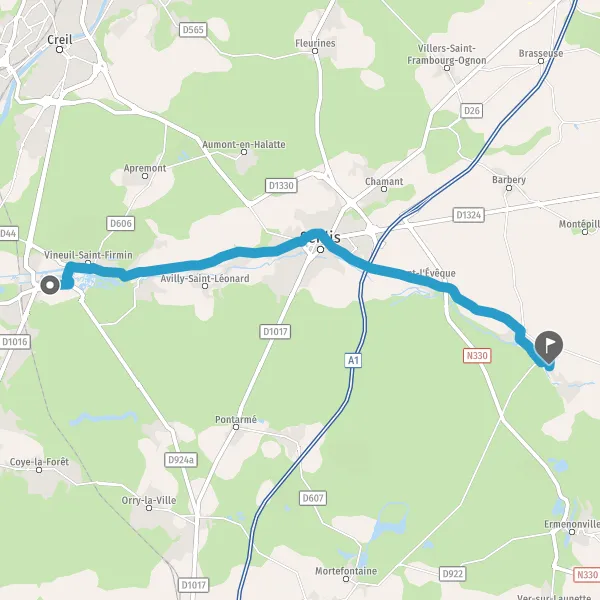This screenshot has width=600, height=600.
Task: Select the D606 road badge
Action: pyautogui.click(x=121, y=223)
